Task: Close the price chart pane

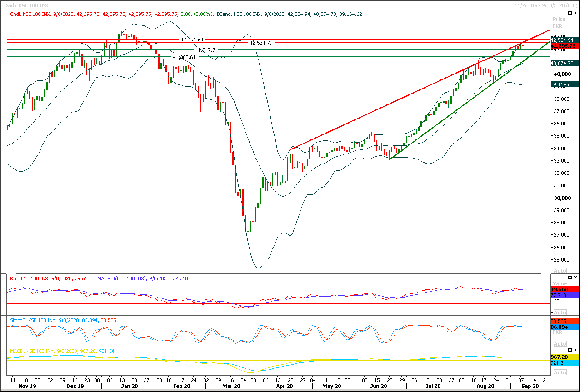Action: point(575,13)
